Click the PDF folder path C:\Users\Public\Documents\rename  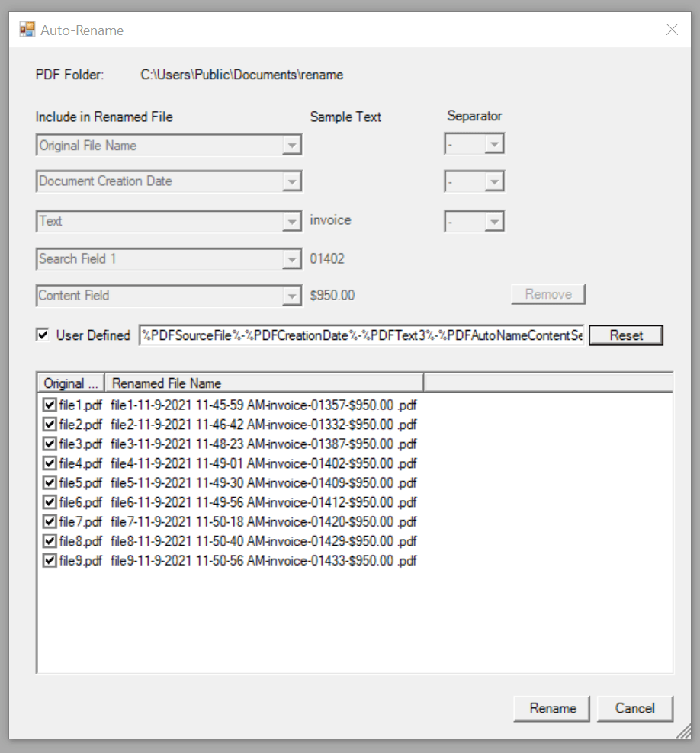(242, 75)
